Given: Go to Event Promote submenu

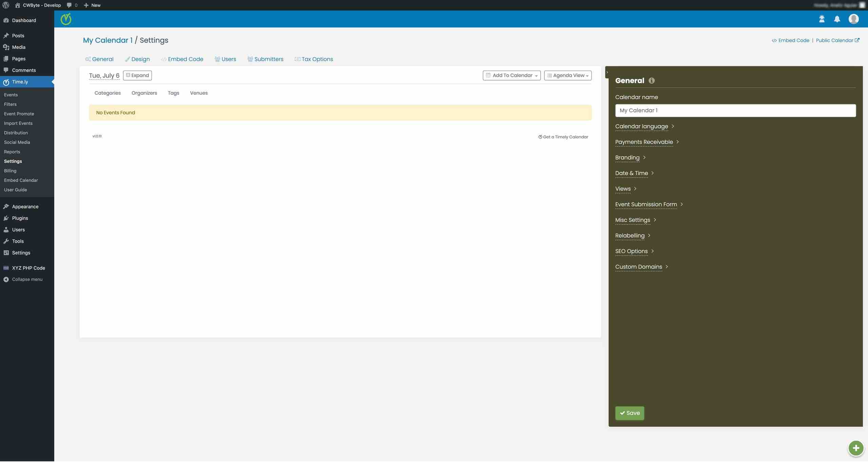Looking at the screenshot, I should (19, 114).
